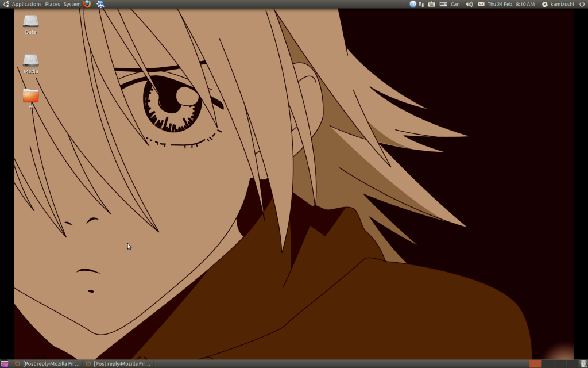The height and width of the screenshot is (368, 588).
Task: Open the Places menu
Action: tap(52, 4)
